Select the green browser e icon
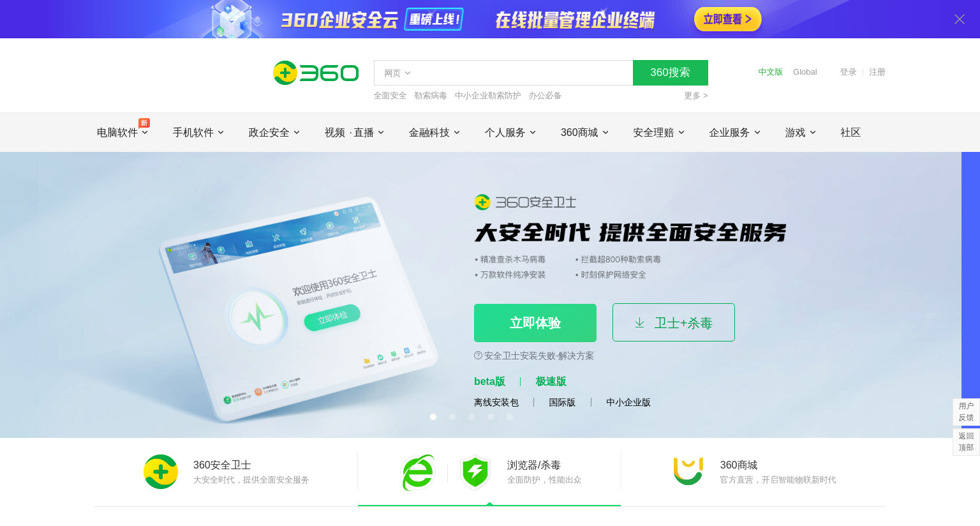This screenshot has width=980, height=526. 418,472
